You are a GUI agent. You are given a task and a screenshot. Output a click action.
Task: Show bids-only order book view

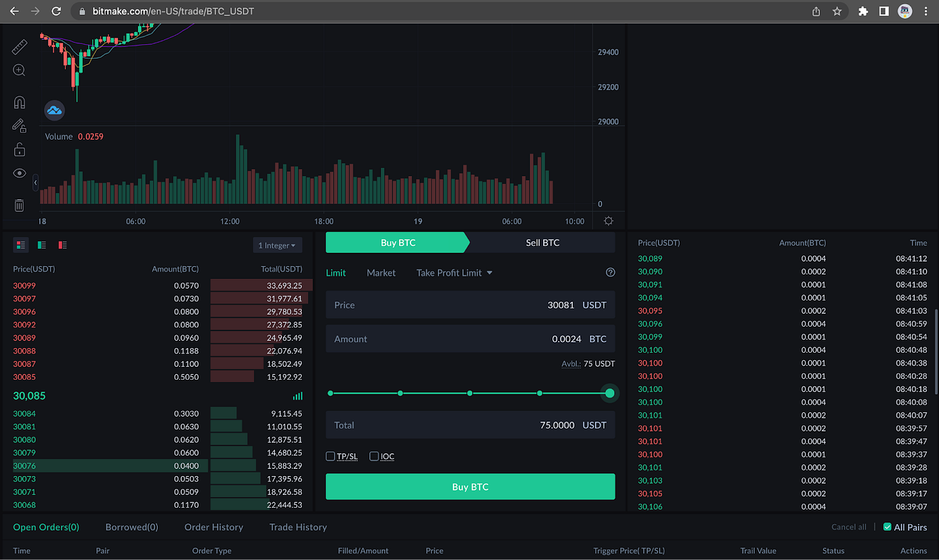coord(42,245)
